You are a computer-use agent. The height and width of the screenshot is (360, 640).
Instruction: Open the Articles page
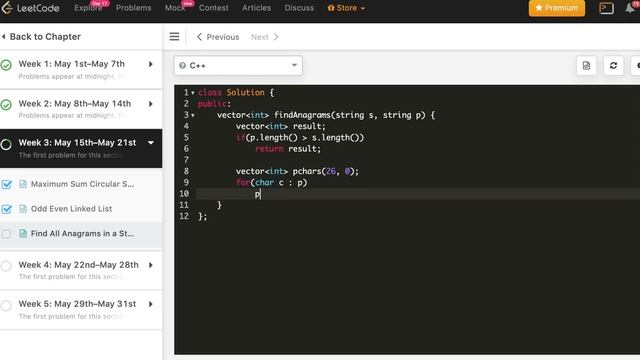(256, 8)
